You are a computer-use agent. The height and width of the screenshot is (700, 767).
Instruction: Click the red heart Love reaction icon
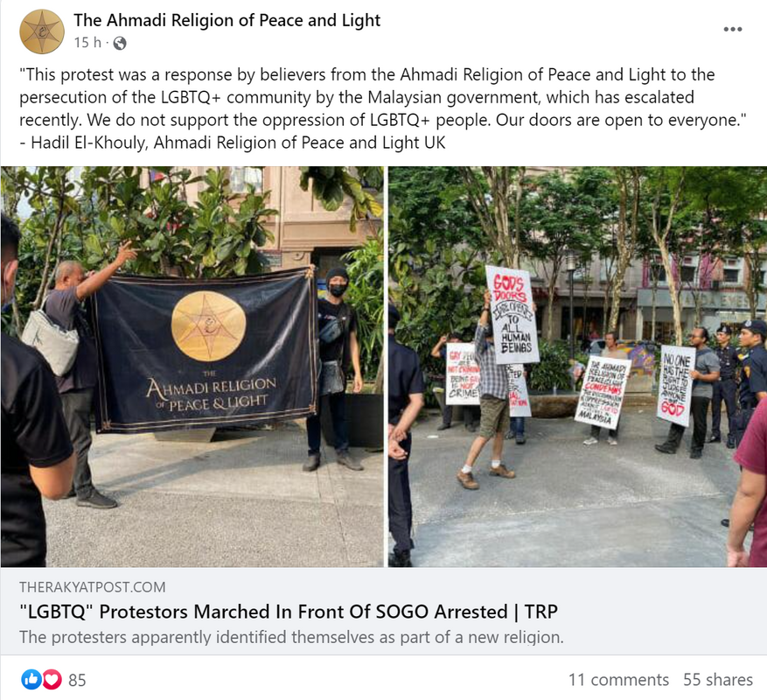click(x=52, y=680)
